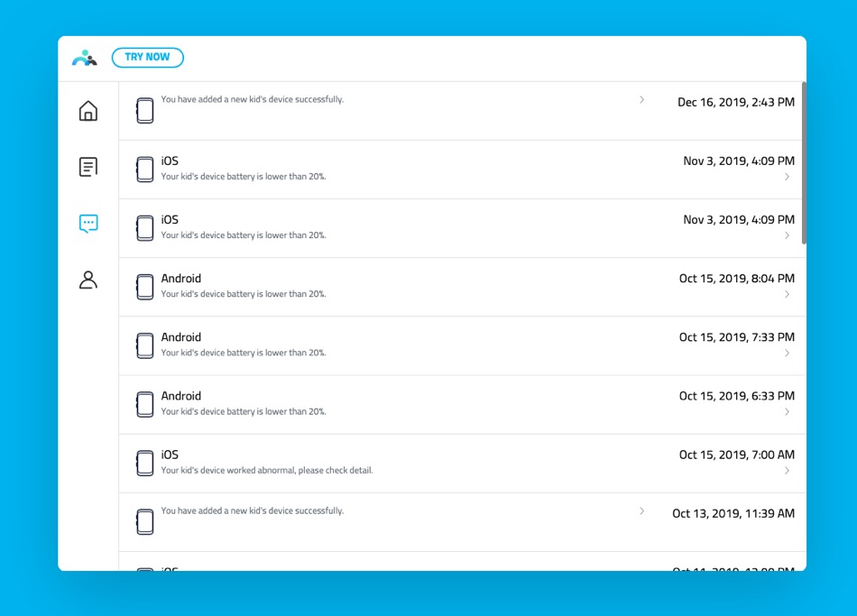Screen dimensions: 857x616
Task: Click device icon in iOS 7:00 AM row
Action: point(145,463)
